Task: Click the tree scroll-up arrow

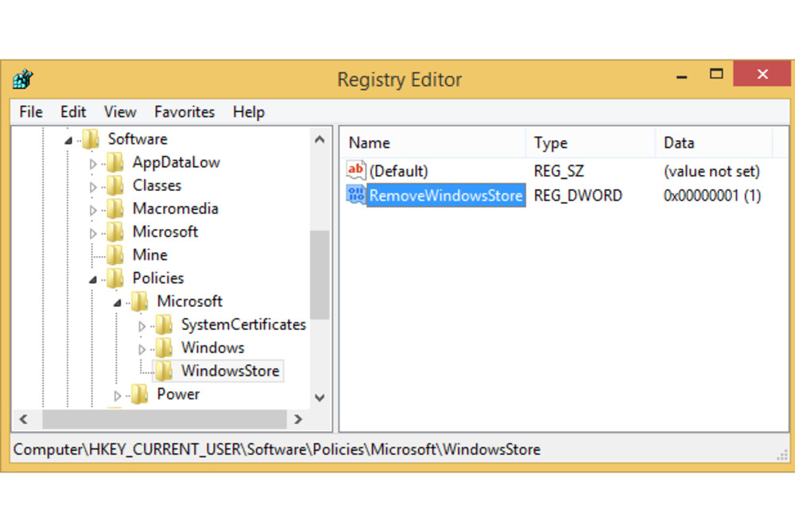Action: coord(320,139)
